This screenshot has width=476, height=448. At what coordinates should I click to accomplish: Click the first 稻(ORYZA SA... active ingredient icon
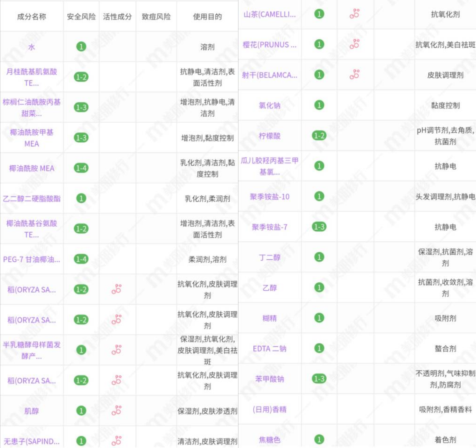coord(117,289)
